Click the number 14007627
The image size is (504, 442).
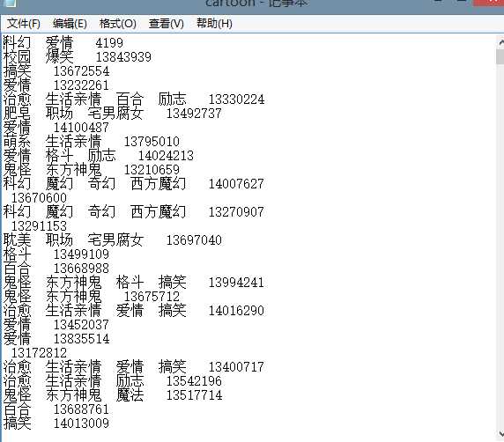tap(236, 184)
